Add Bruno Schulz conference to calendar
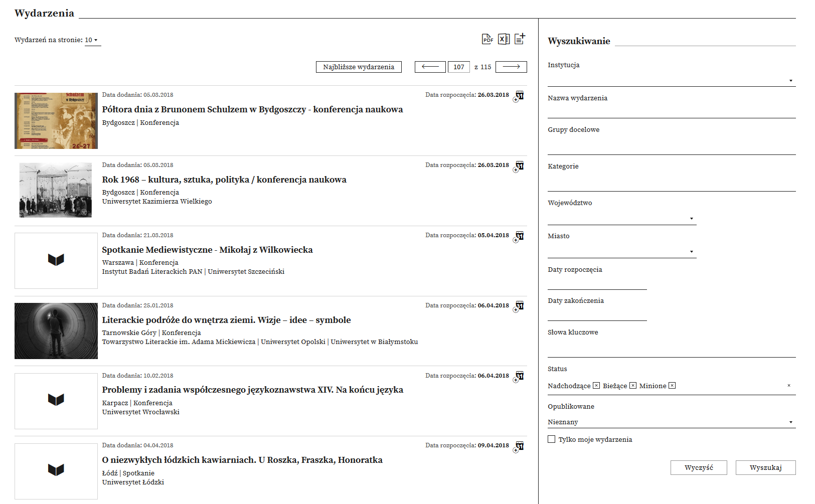 (519, 96)
